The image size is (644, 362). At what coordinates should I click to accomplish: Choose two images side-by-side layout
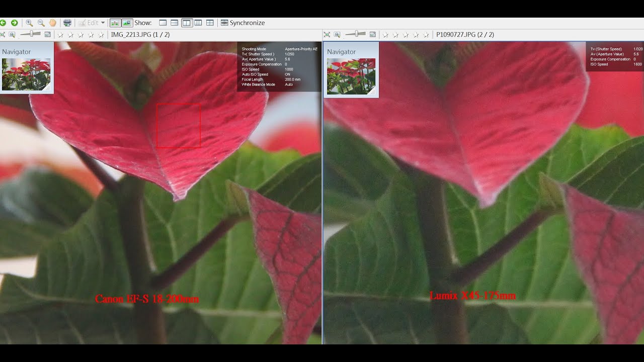[187, 23]
